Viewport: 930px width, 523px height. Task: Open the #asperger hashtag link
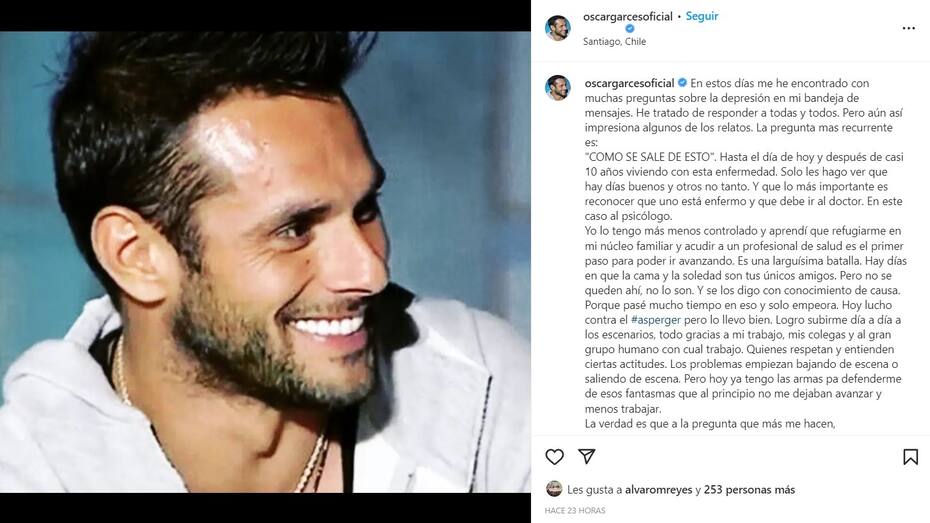655,320
